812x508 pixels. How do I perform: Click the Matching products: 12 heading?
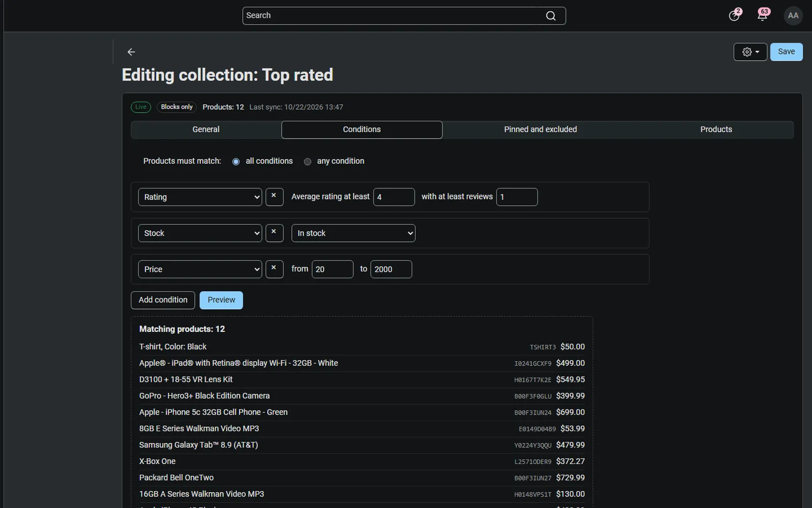pyautogui.click(x=182, y=329)
